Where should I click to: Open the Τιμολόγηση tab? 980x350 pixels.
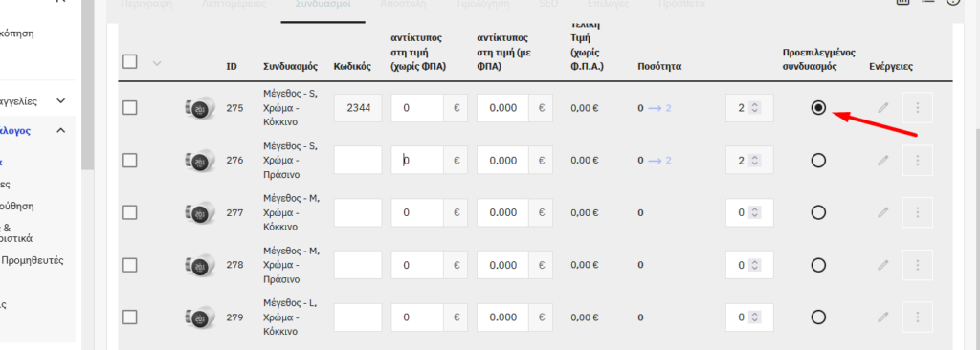tap(481, 4)
